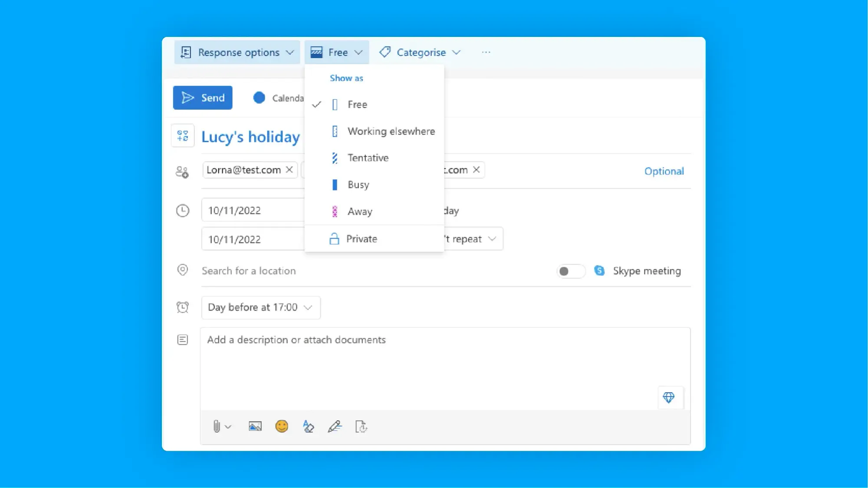Open the image insert icon
868x488 pixels.
[x=255, y=426]
